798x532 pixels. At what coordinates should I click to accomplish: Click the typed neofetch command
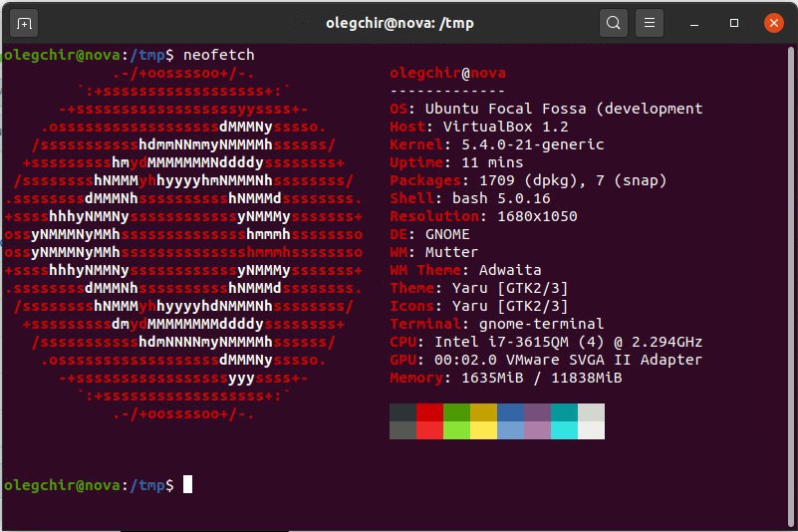[219, 55]
